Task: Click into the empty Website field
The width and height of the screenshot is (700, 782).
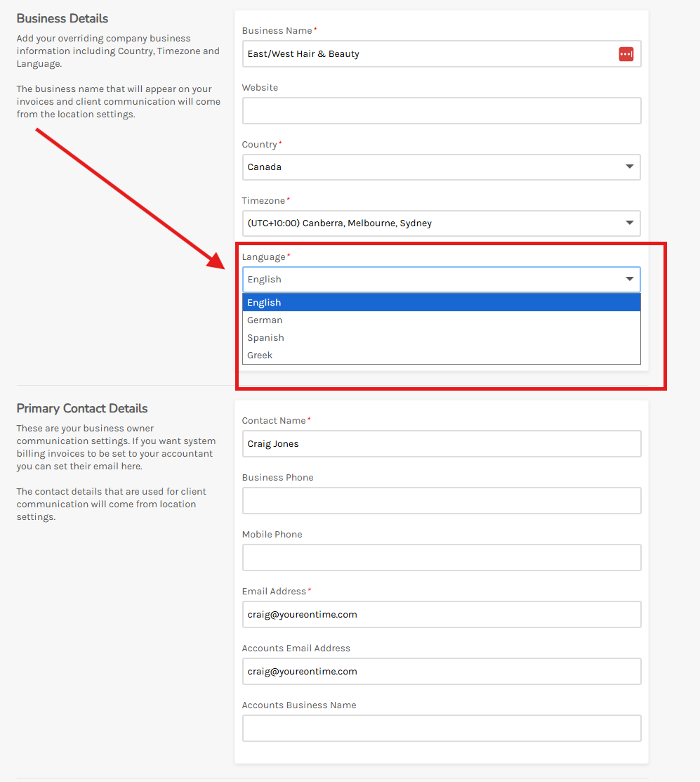Action: [x=442, y=111]
